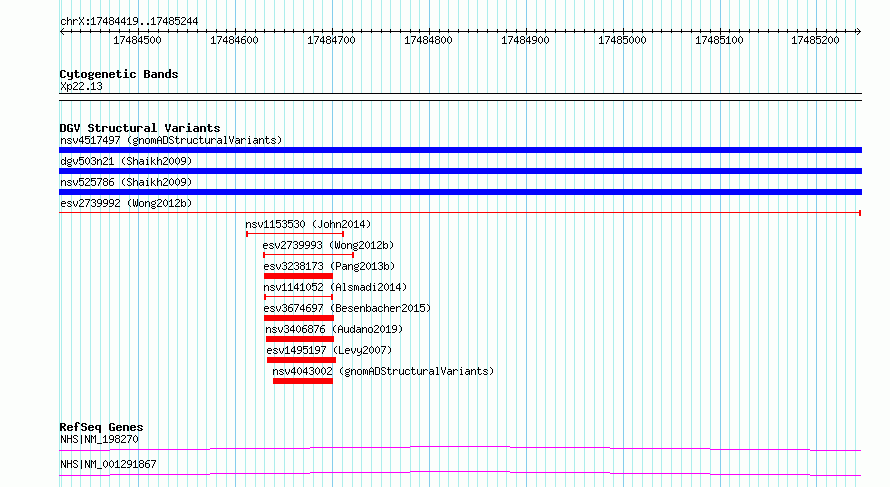Click ruler position 17485000

coord(622,40)
